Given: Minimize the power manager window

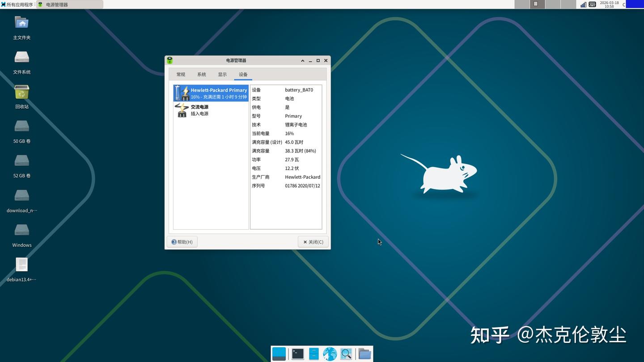Looking at the screenshot, I should click(x=310, y=61).
